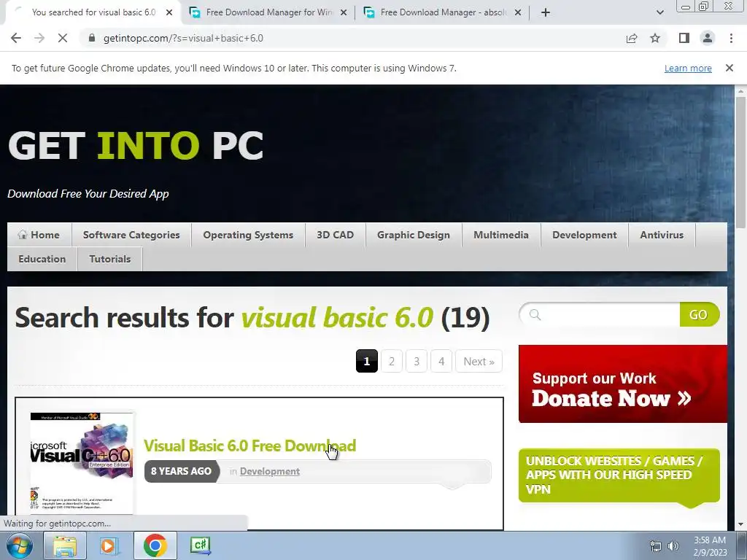
Task: Show the tab search dropdown arrow
Action: point(659,12)
